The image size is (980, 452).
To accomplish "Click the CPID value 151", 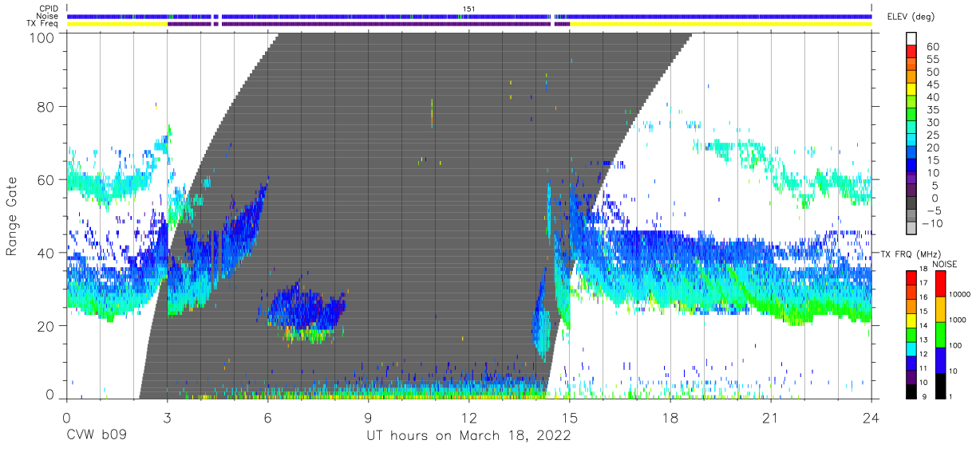I will (468, 9).
